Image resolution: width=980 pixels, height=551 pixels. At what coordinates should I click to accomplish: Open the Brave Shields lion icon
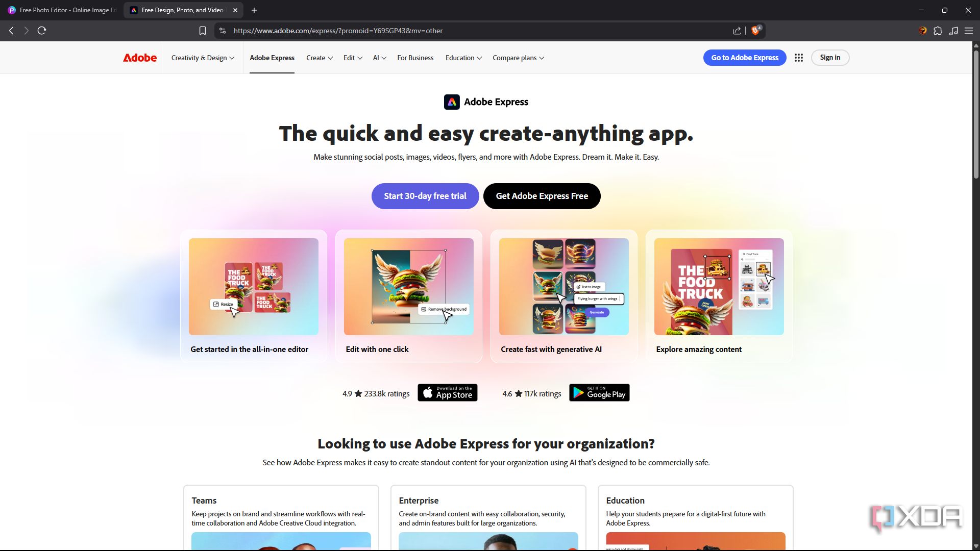(756, 31)
